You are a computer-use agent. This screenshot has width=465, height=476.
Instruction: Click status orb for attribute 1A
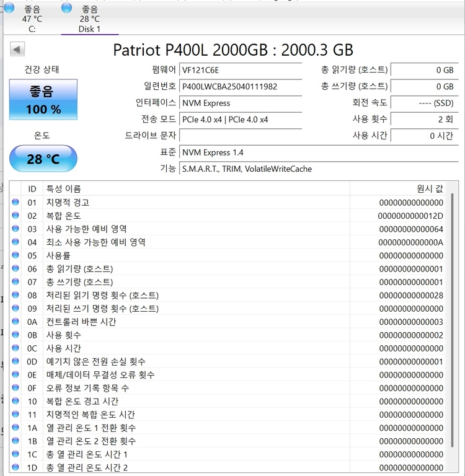click(x=15, y=427)
